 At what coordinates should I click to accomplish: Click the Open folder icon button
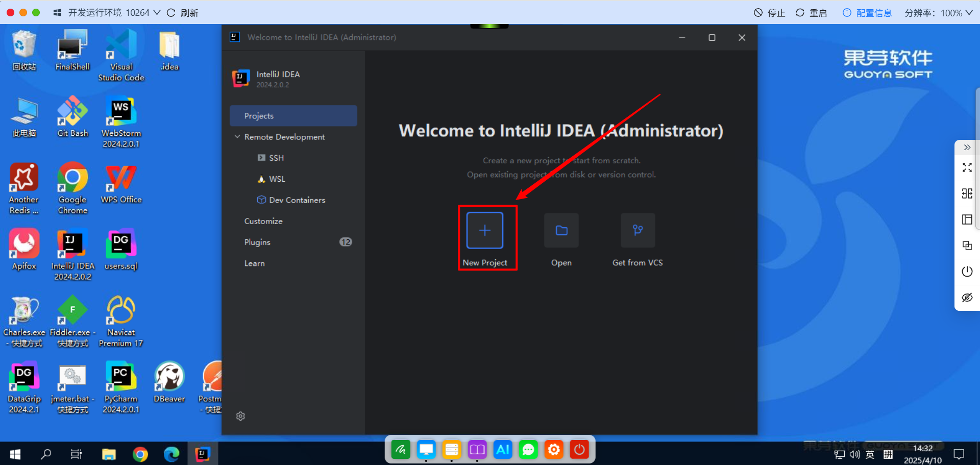click(x=561, y=230)
